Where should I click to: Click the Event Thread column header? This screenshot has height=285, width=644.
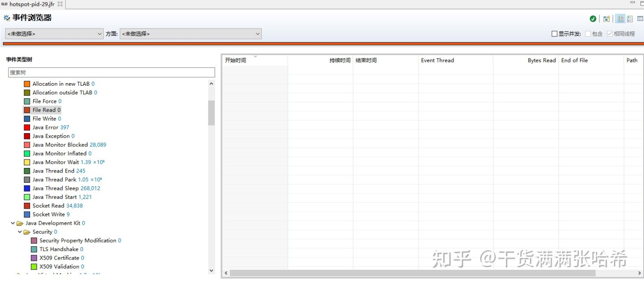click(437, 60)
